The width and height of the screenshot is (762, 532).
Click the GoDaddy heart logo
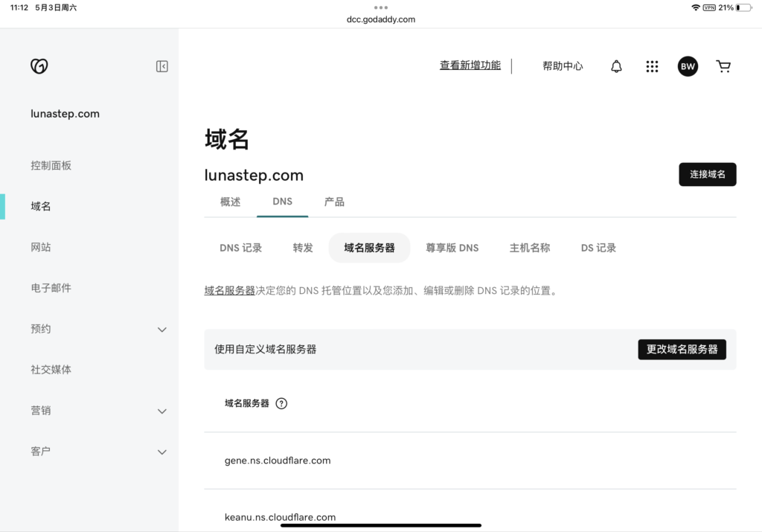click(x=39, y=66)
